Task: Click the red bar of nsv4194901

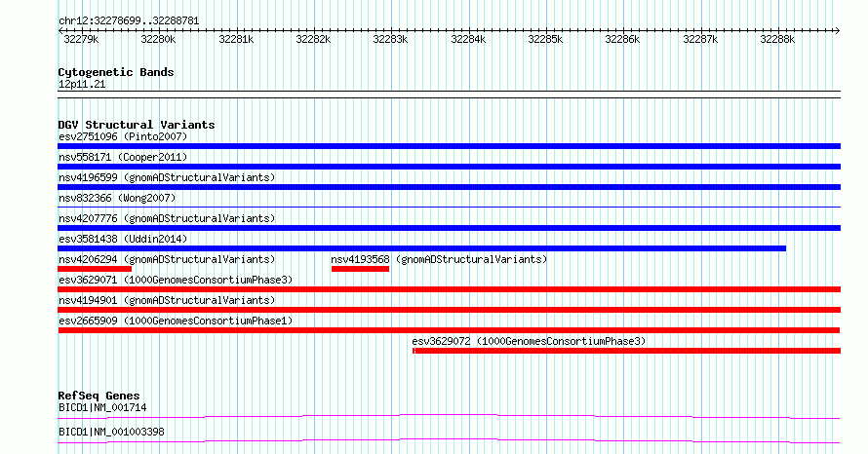Action: pos(449,310)
